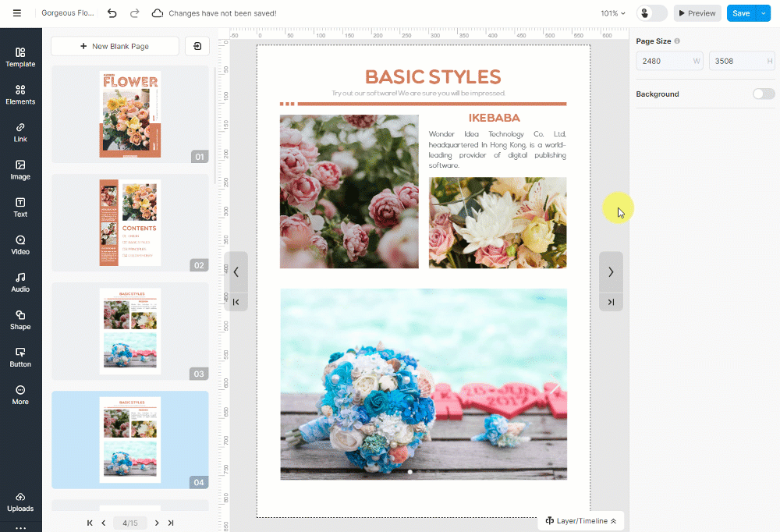Go to last page in bottom pager
This screenshot has height=532, width=780.
(171, 523)
